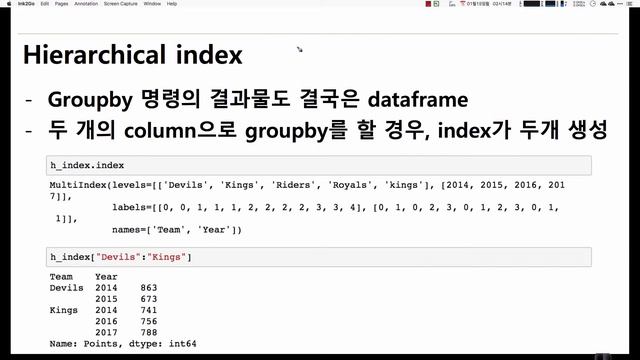Open the Annotation menu
This screenshot has height=360, width=640.
(x=86, y=4)
